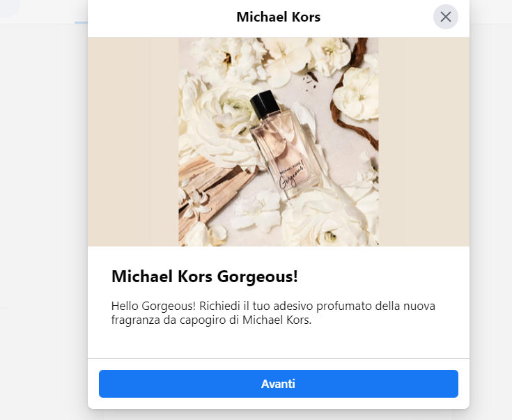
Task: Close the Michael Kors dialog
Action: tap(446, 17)
